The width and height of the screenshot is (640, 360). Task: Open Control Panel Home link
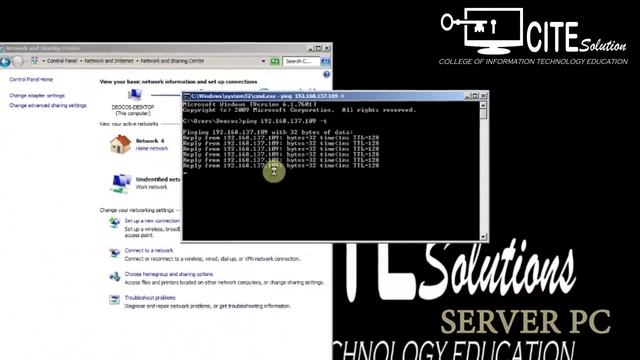pos(31,79)
